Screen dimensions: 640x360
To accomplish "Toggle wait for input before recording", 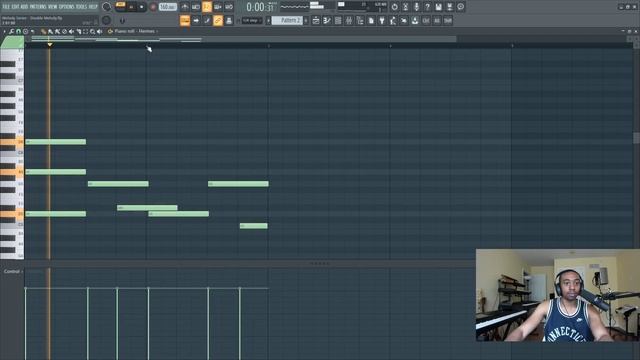I will tap(196, 7).
